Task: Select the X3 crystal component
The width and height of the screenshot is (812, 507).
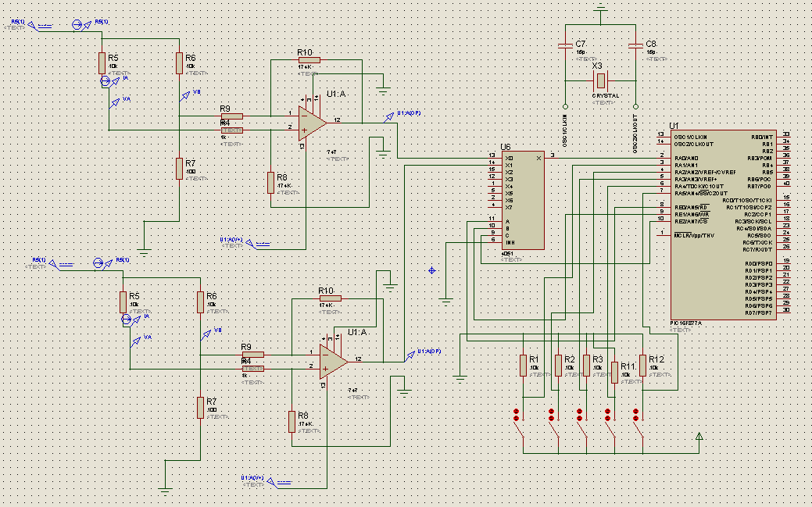Action: (x=600, y=80)
